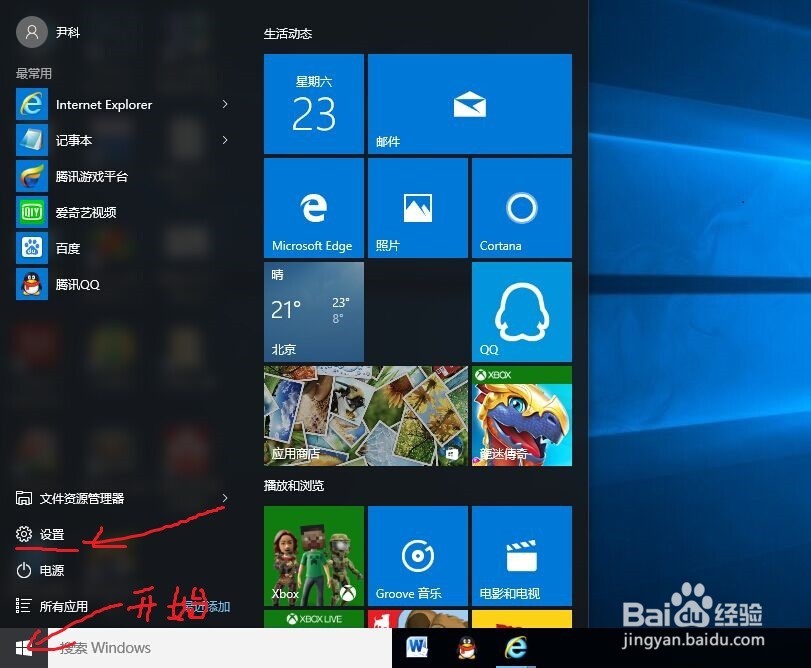Image resolution: width=811 pixels, height=668 pixels.
Task: Click the 播放和浏览 group heading
Action: pyautogui.click(x=294, y=485)
